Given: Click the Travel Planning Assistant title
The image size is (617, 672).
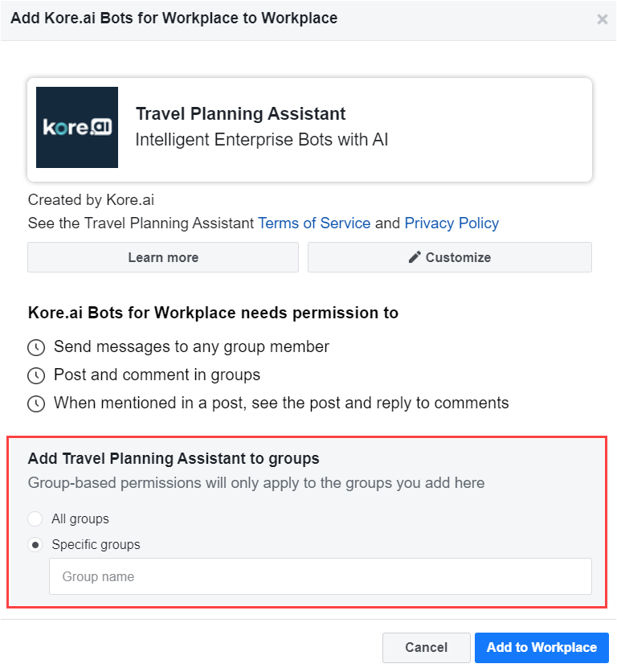Looking at the screenshot, I should click(x=242, y=113).
